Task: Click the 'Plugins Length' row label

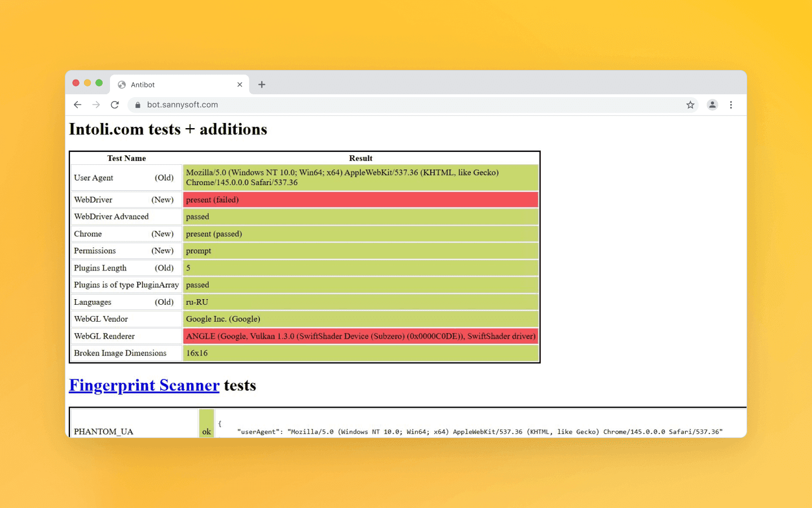Action: click(x=126, y=268)
